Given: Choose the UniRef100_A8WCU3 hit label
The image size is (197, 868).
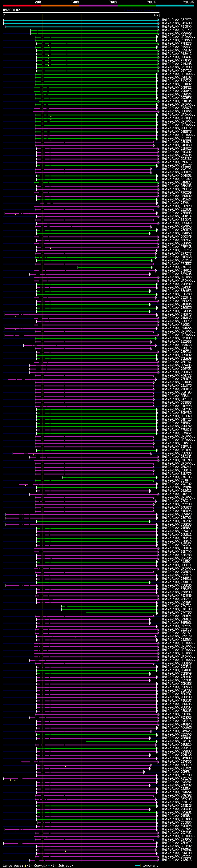Looking at the screenshot, I should 177,711.
